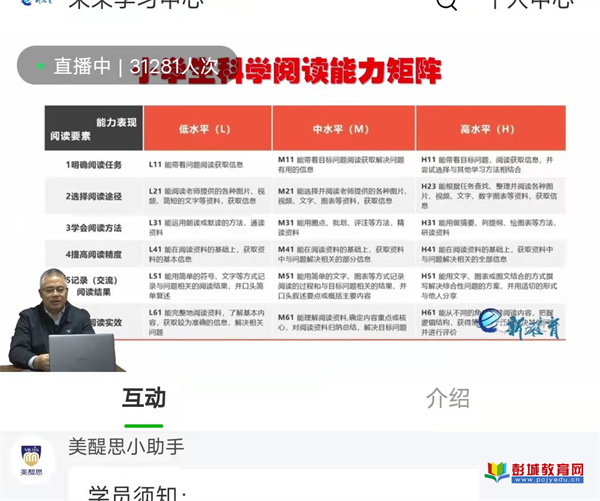Switch to the 互动 tab
Screen dimensions: 600x501
coord(144,398)
